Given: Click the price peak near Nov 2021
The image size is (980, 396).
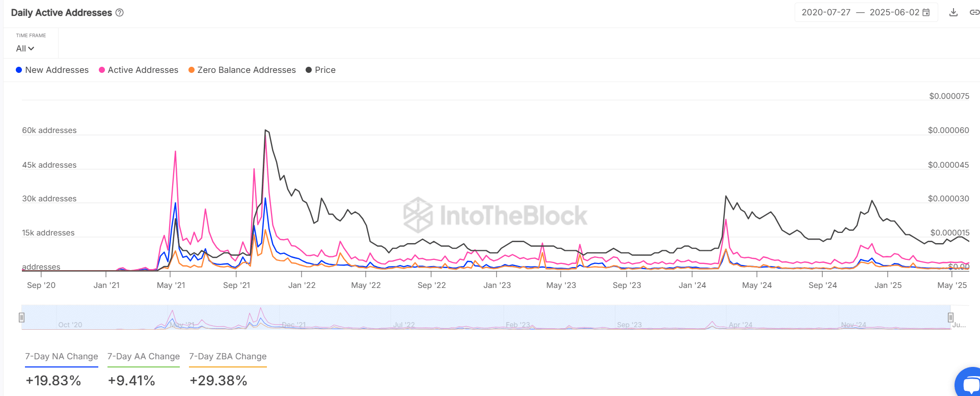Looking at the screenshot, I should pos(266,130).
